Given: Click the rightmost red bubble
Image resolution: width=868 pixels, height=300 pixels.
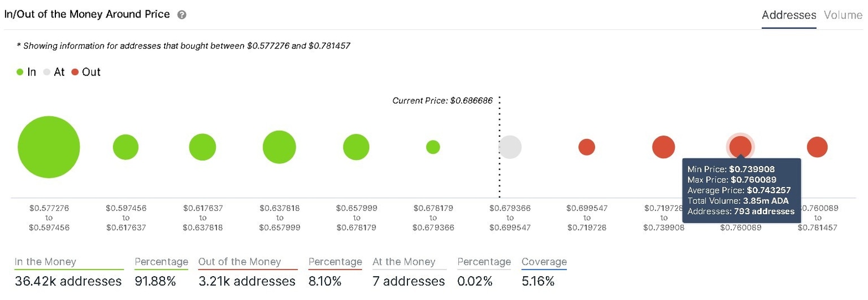Looking at the screenshot, I should [817, 147].
